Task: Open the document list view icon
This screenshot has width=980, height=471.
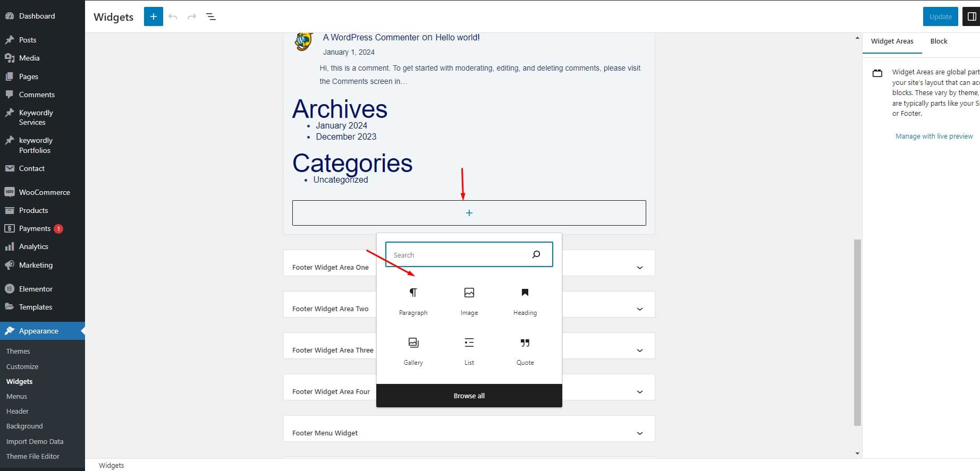Action: point(211,17)
